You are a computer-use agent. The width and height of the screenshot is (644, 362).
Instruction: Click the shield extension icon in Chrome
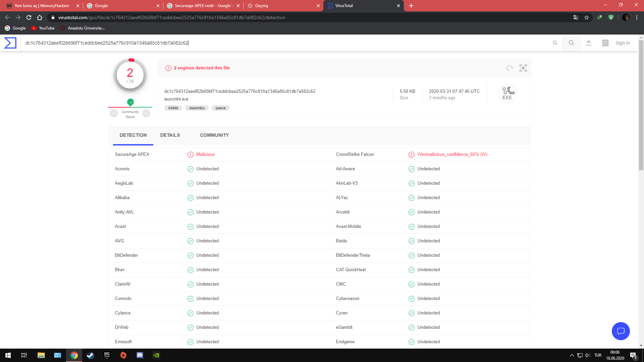[611, 17]
